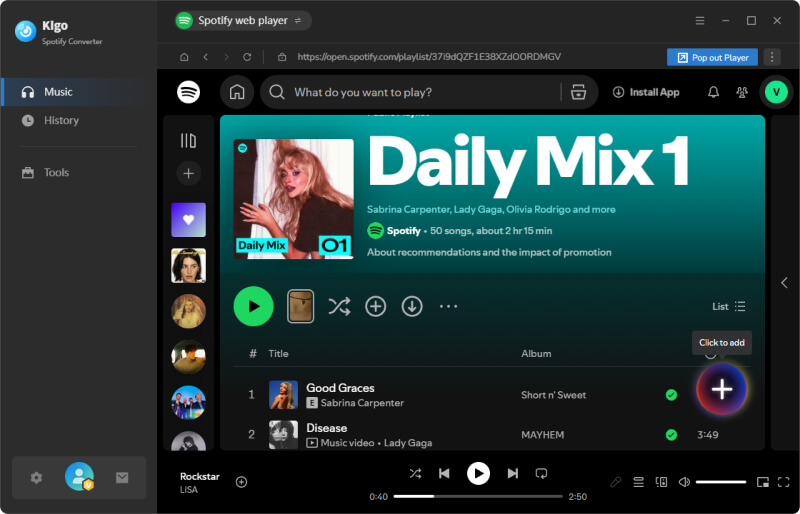Image resolution: width=800 pixels, height=514 pixels.
Task: Toggle shuffle in the player bar
Action: pos(415,474)
